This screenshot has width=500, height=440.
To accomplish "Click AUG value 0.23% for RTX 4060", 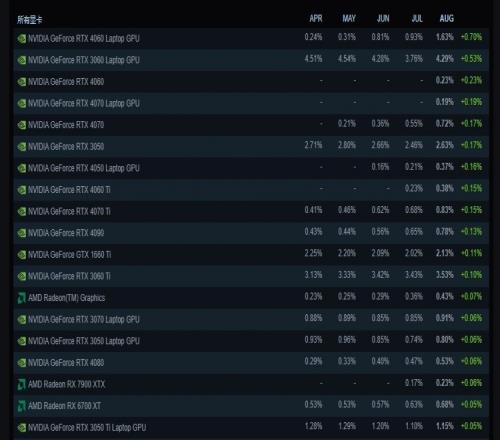I will point(445,80).
